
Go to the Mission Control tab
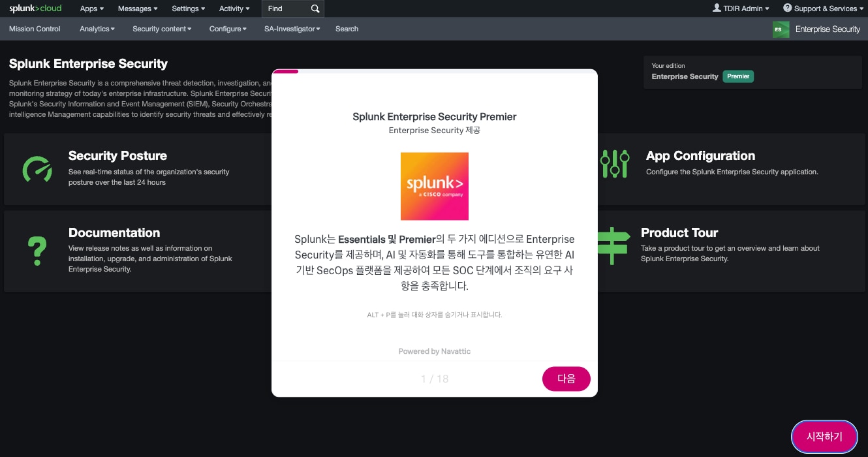[35, 29]
